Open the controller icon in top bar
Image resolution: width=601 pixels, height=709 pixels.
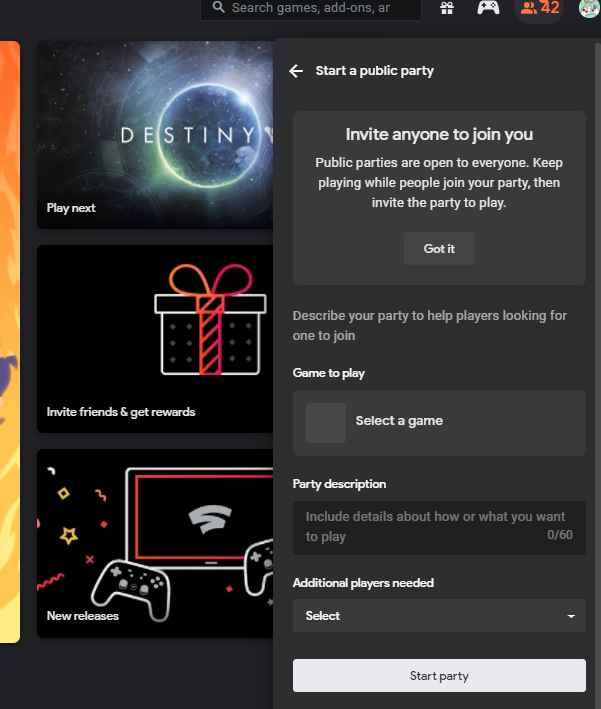[488, 8]
